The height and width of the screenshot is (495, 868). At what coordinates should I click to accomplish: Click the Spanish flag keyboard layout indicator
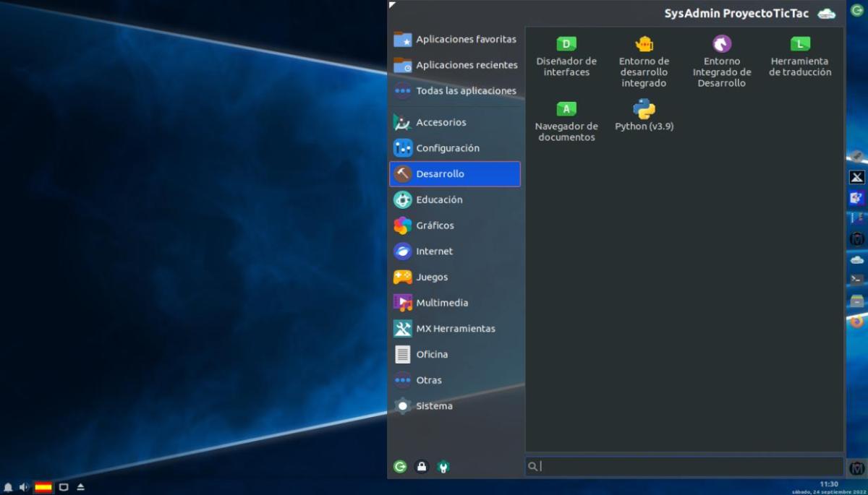(43, 488)
